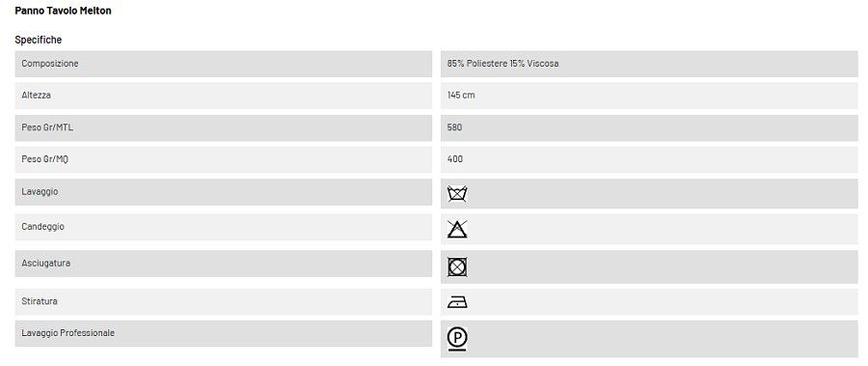
Task: Select the 85% Poliestere 15% Viscosa value
Action: (502, 64)
